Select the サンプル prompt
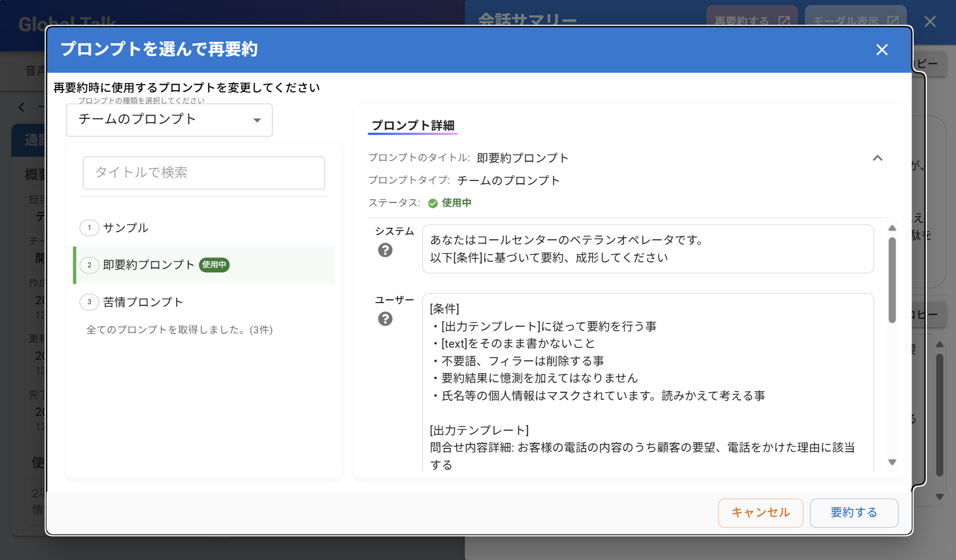The image size is (956, 560). click(126, 228)
